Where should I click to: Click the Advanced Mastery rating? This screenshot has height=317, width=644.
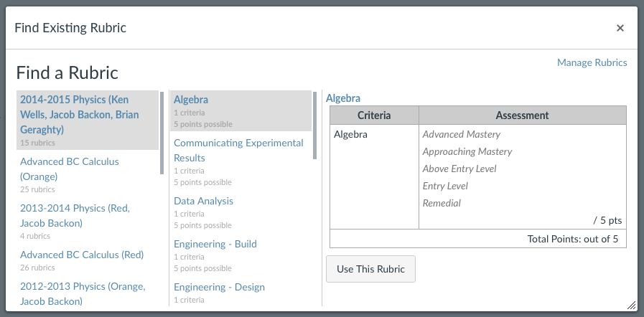click(x=461, y=135)
